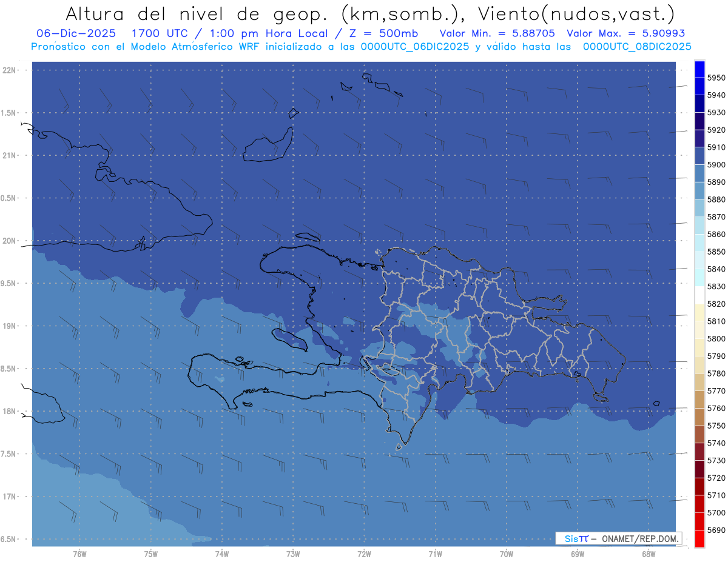Click the latitude axis label '0.5N'
Viewport: 728px width, 562px height.
tap(8, 198)
